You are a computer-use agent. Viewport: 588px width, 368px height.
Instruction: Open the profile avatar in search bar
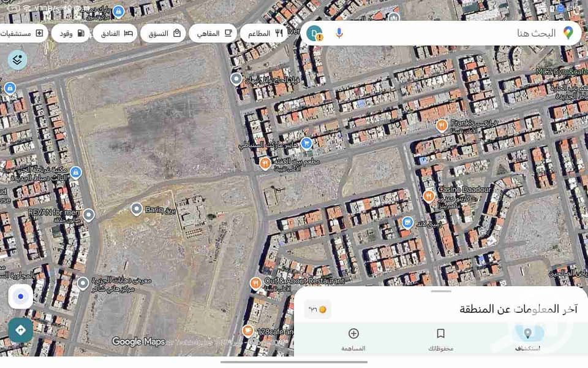315,33
